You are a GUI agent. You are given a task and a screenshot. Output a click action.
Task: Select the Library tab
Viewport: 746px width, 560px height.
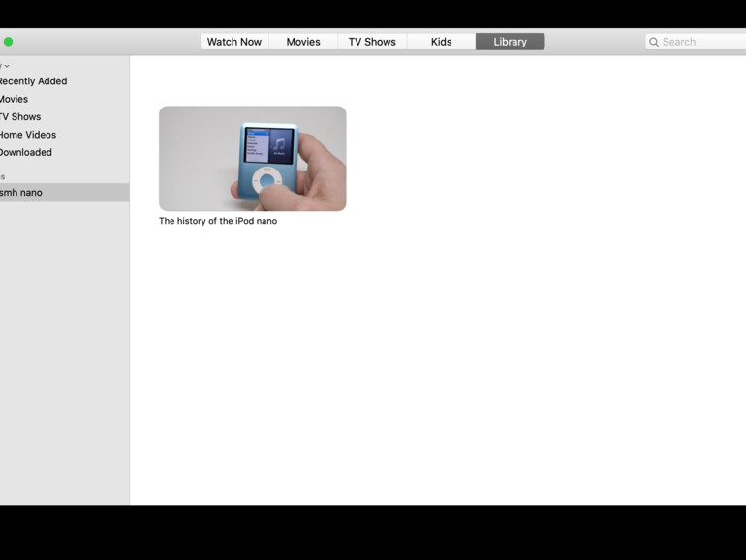(x=510, y=42)
